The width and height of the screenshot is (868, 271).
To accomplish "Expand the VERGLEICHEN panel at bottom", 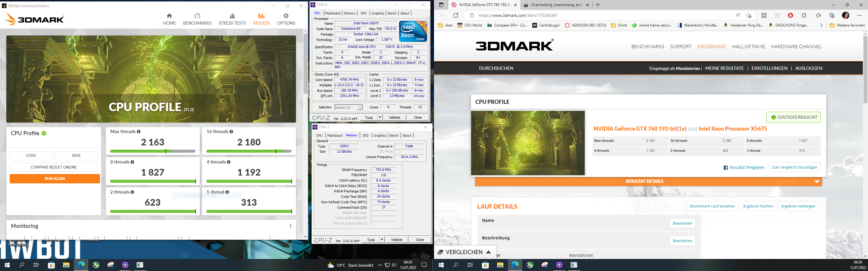I will [x=464, y=252].
